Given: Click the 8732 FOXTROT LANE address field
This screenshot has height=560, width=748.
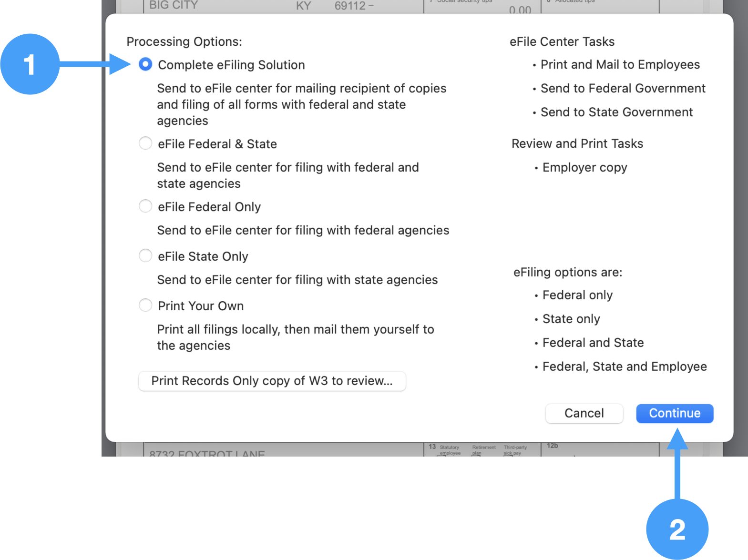Looking at the screenshot, I should pos(207,453).
